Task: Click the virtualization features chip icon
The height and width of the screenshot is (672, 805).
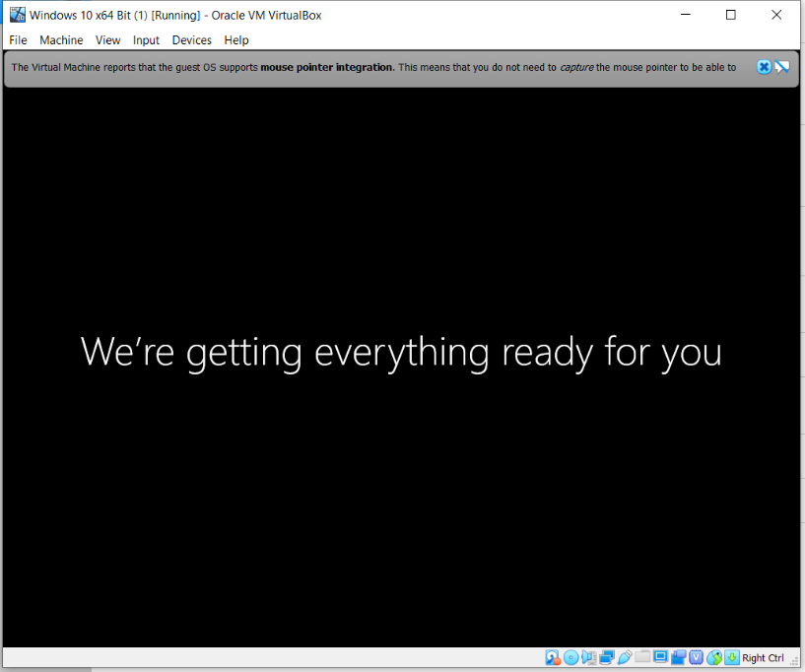Action: pyautogui.click(x=697, y=657)
